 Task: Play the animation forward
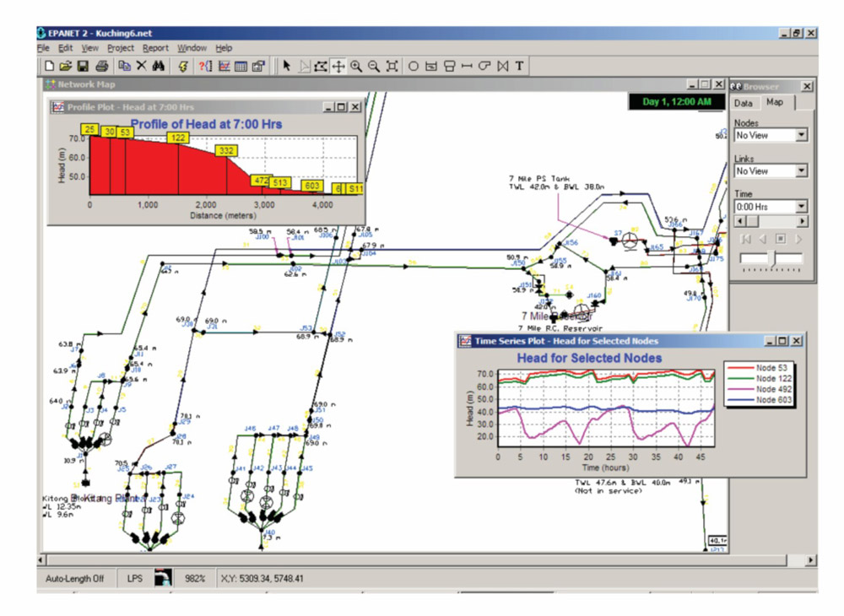[x=798, y=239]
